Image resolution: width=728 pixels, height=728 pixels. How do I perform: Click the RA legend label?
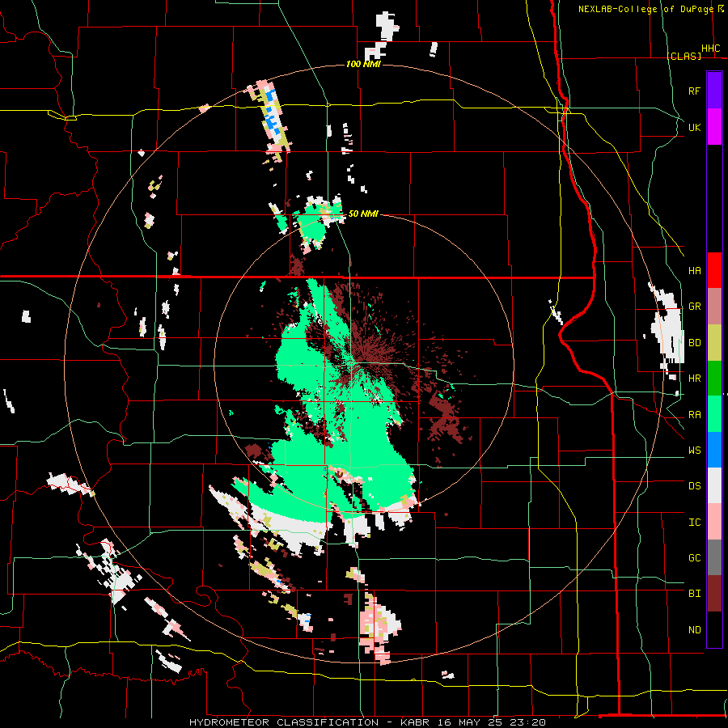click(694, 415)
